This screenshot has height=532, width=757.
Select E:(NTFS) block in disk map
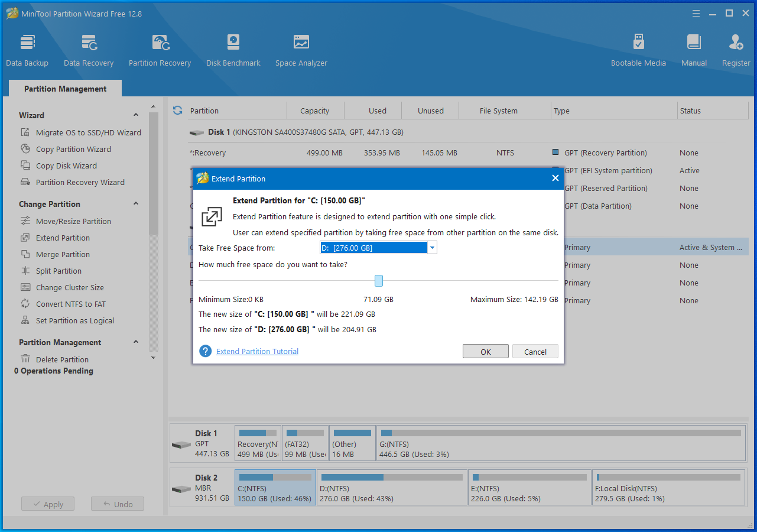(x=530, y=488)
